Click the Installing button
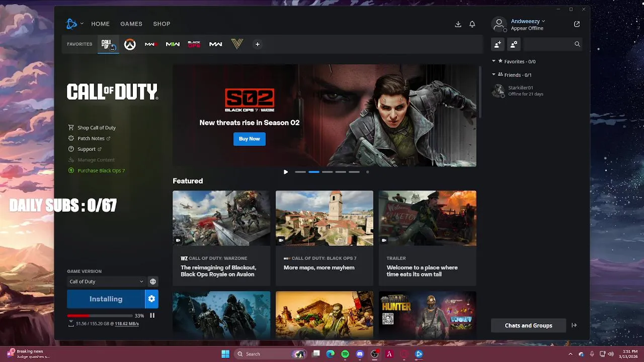 (106, 299)
